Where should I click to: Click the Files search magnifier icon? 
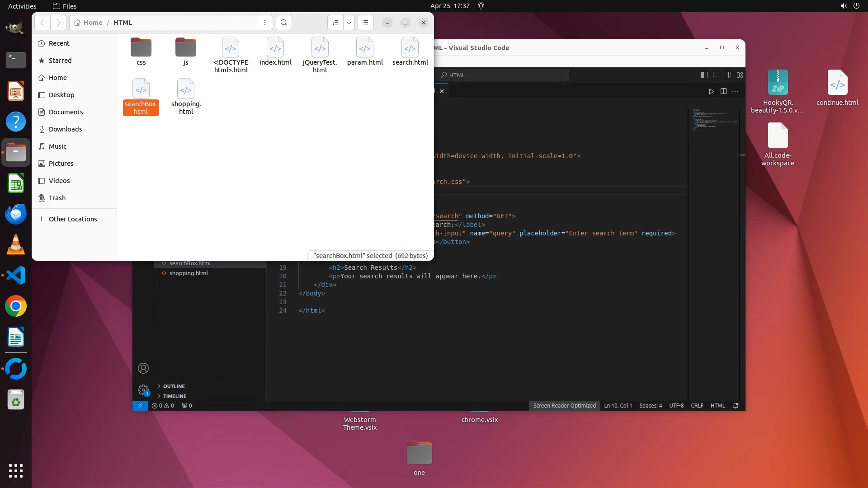(x=283, y=23)
